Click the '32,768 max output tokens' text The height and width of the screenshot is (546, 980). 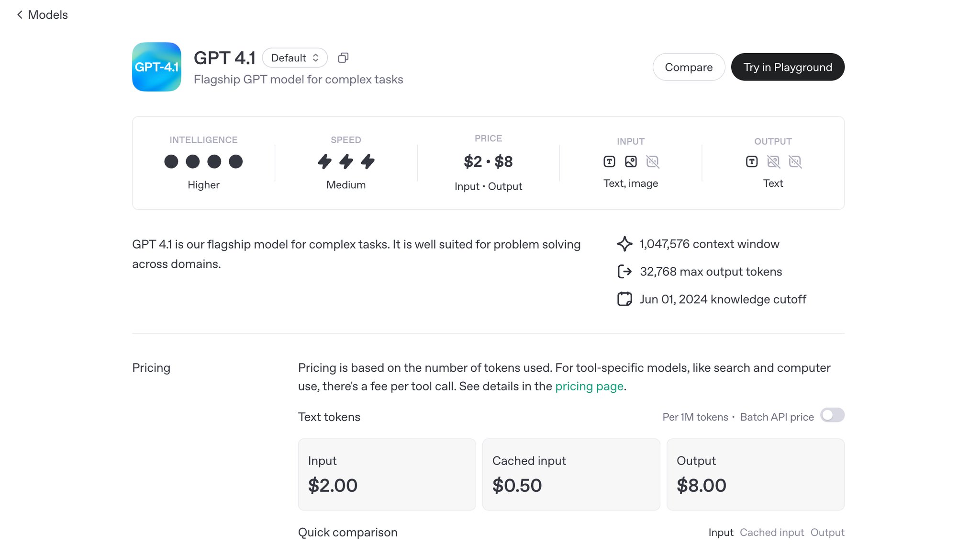711,272
